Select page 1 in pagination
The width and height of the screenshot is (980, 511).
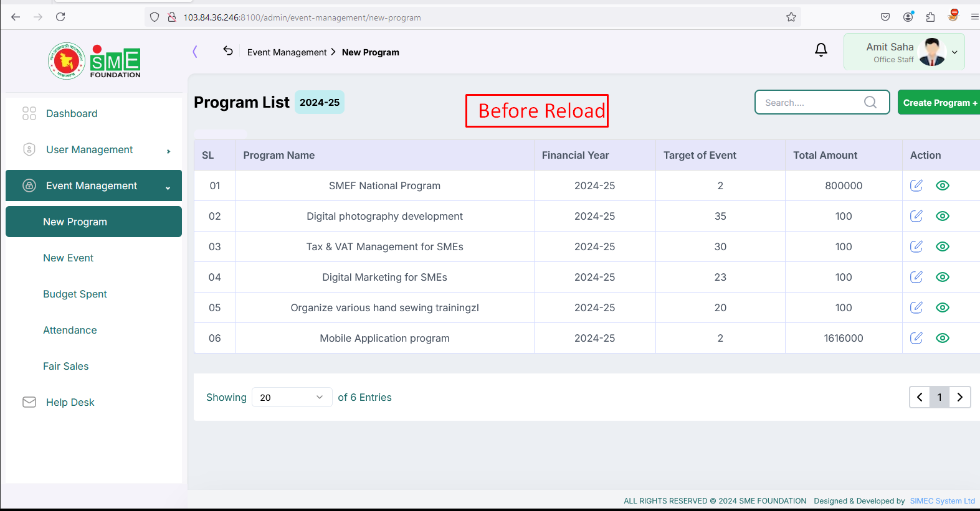click(940, 397)
